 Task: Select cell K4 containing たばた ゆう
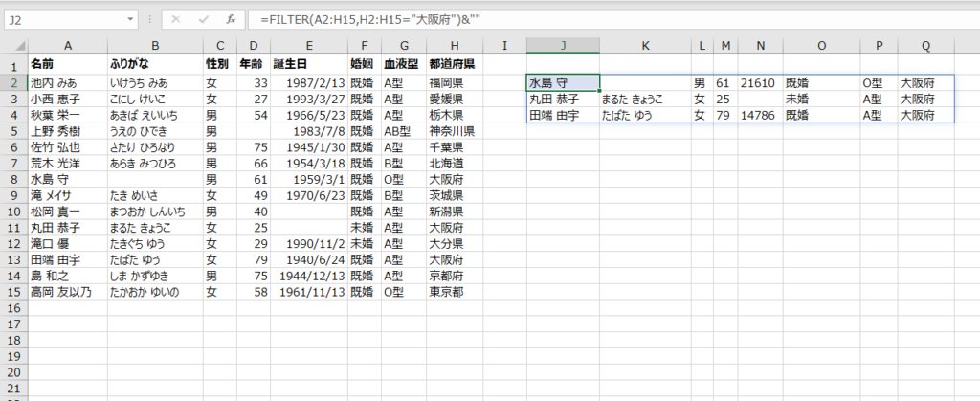tap(645, 115)
